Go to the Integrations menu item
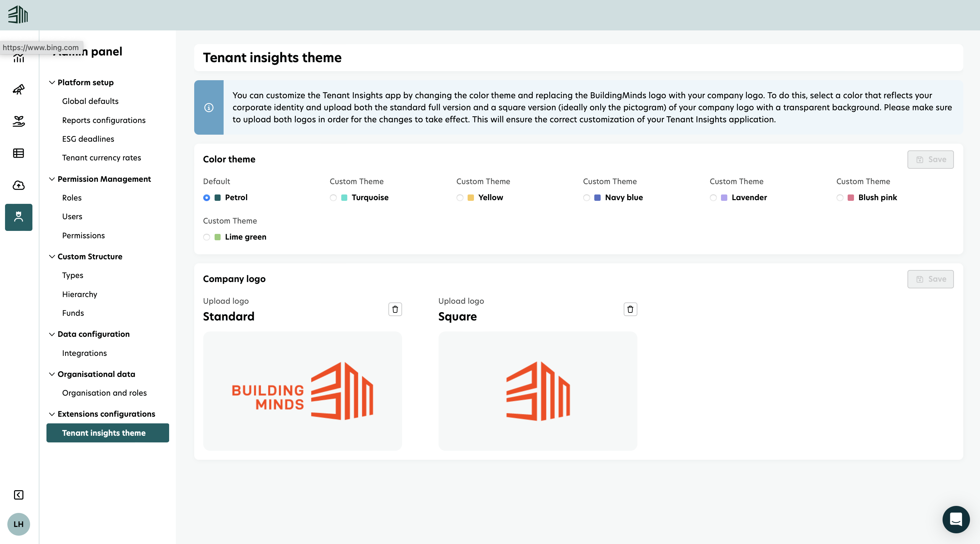Viewport: 980px width, 544px height. tap(84, 353)
